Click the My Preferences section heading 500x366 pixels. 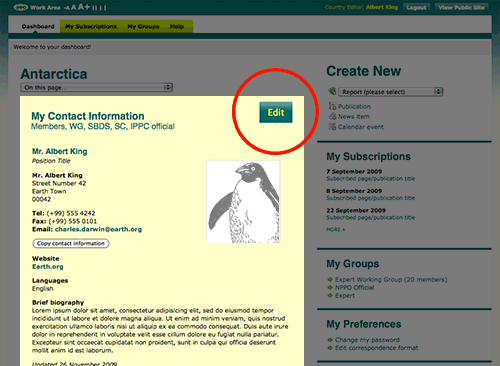[x=364, y=324]
